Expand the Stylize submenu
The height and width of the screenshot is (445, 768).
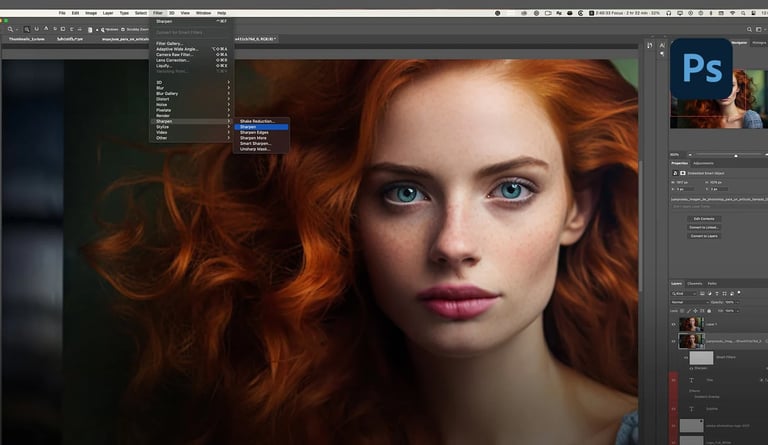[x=192, y=127]
